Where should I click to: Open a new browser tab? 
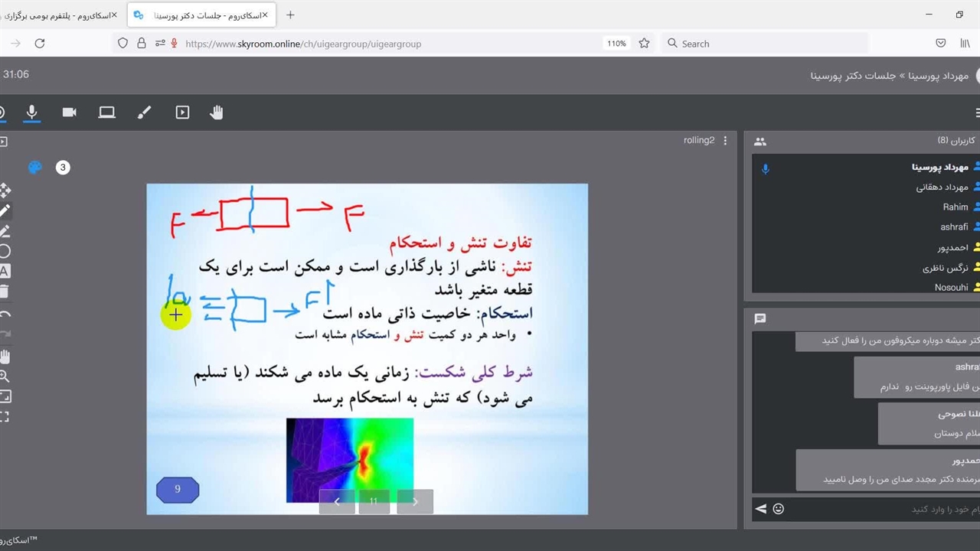point(290,15)
